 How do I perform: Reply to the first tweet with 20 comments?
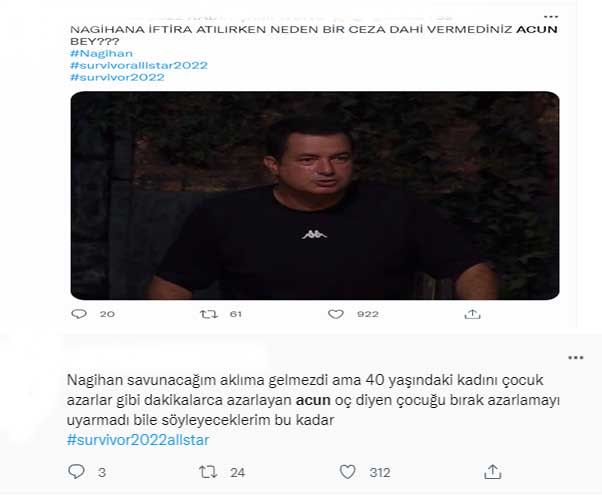[x=79, y=314]
